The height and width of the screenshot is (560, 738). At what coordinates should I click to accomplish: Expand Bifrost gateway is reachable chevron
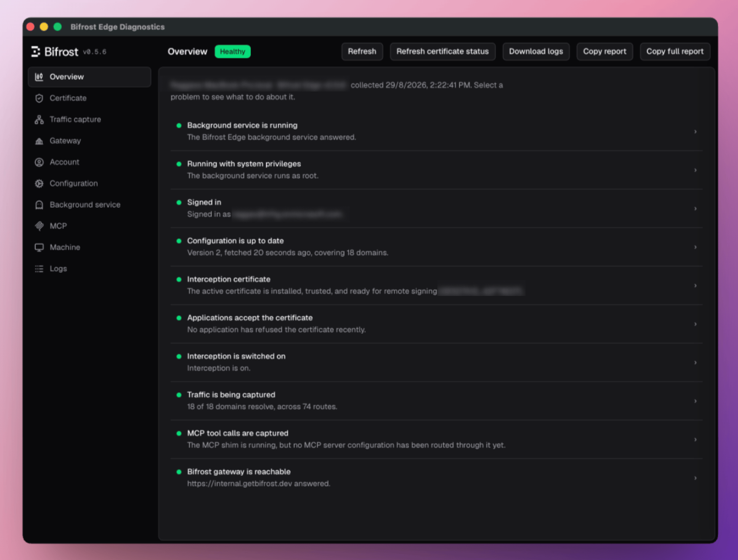pyautogui.click(x=695, y=478)
